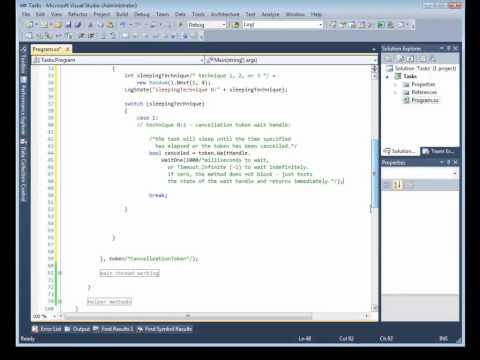Click Solution Explorer Properties toolbar icon
The height and width of the screenshot is (360, 480).
[388, 59]
